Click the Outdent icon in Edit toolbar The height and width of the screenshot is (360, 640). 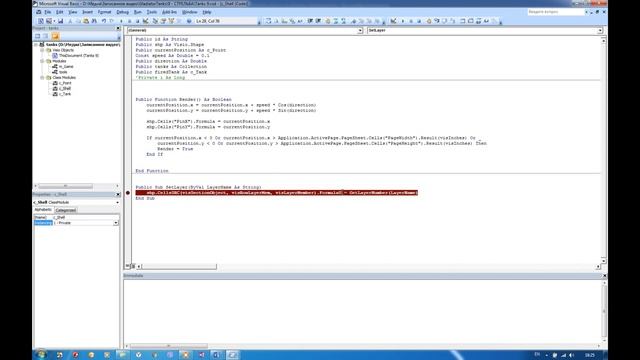318,21
